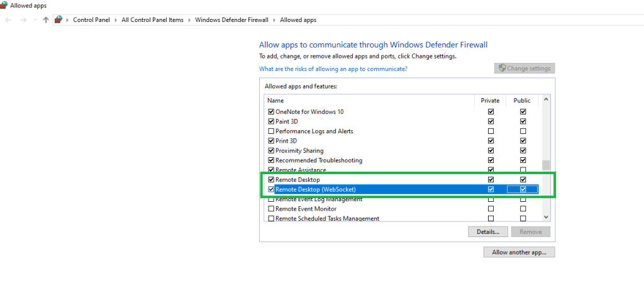This screenshot has height=283, width=644.
Task: Toggle OneNote for Windows 10 name checkbox
Action: (x=271, y=111)
